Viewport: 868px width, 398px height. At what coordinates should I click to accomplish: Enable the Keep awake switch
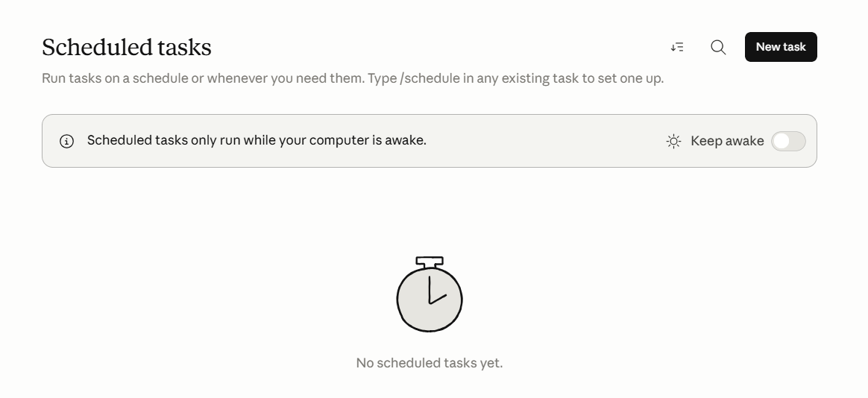[x=788, y=141]
